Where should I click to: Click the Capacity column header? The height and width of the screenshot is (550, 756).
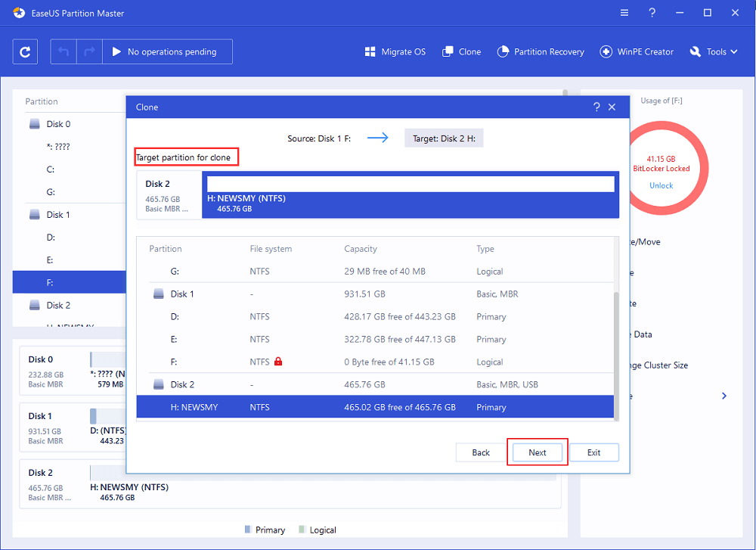pyautogui.click(x=361, y=249)
